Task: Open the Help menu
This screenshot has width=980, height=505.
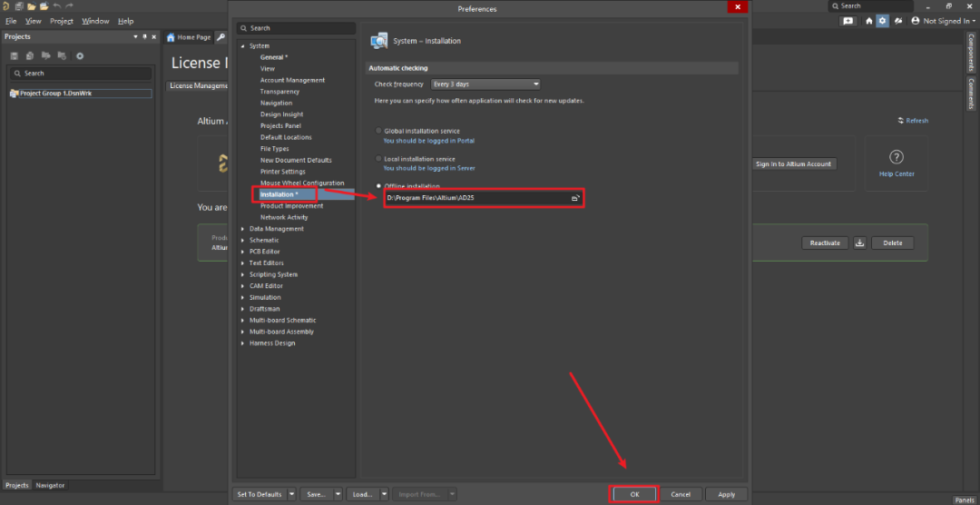Action: pos(125,21)
